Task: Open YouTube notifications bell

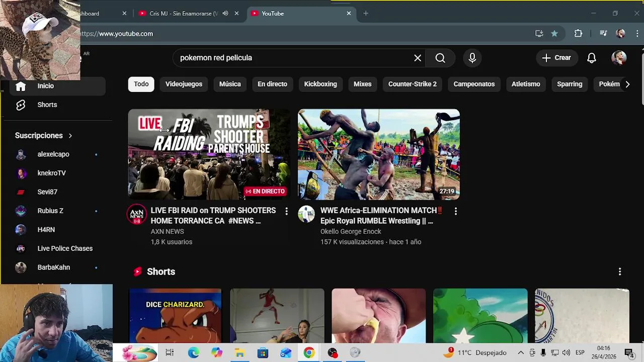Action: 592,58
